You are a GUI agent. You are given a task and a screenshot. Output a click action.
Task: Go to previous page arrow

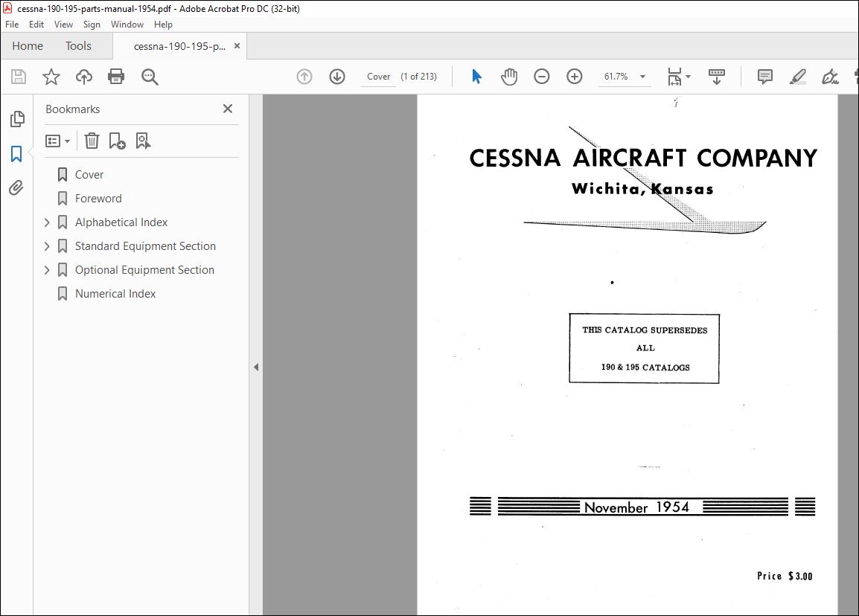pos(304,77)
